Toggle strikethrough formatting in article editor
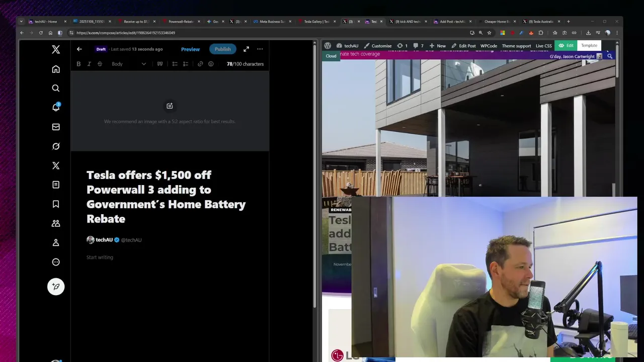 (x=100, y=64)
